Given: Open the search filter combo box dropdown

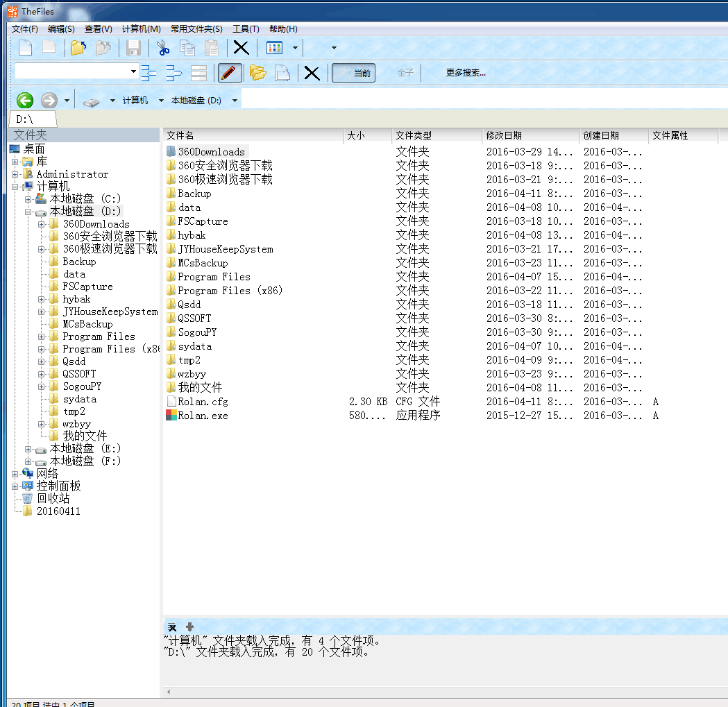Looking at the screenshot, I should point(133,71).
